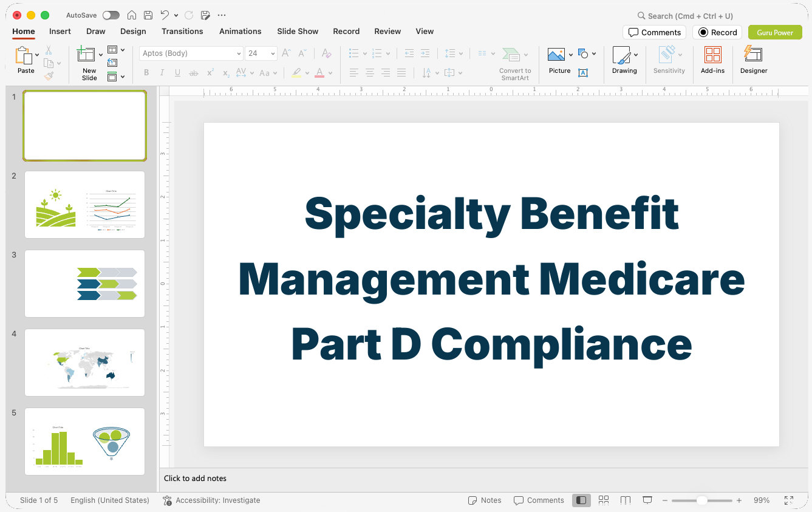Click the Increase Font Size icon

[287, 53]
